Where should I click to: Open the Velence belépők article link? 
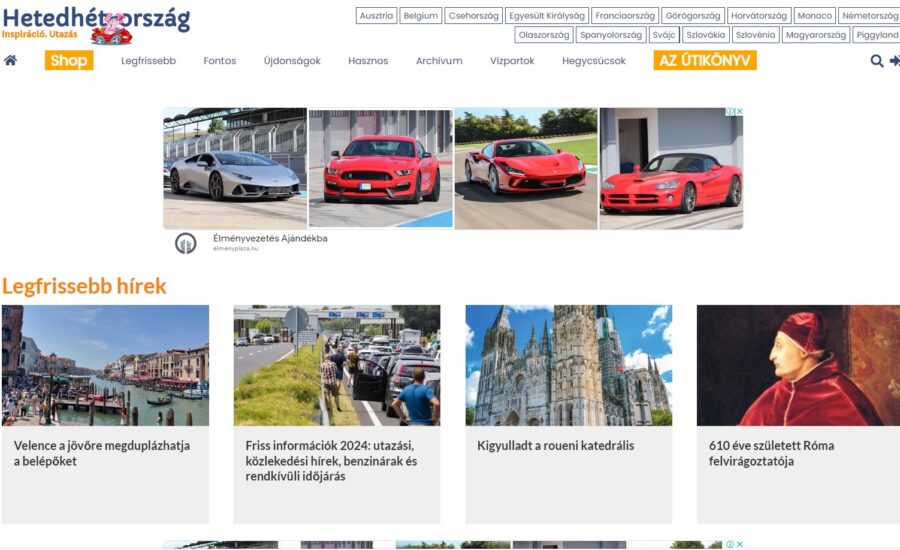[x=102, y=453]
